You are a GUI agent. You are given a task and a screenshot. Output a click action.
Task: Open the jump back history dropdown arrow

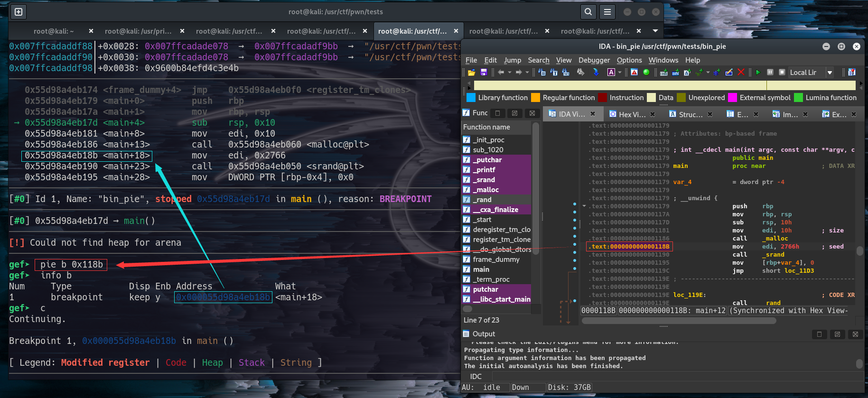[510, 72]
